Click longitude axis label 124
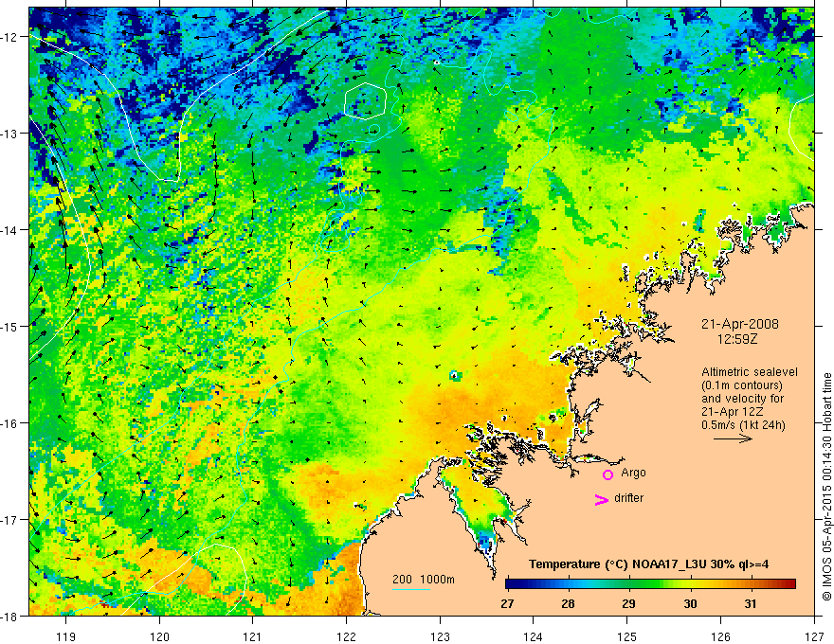 pos(534,636)
